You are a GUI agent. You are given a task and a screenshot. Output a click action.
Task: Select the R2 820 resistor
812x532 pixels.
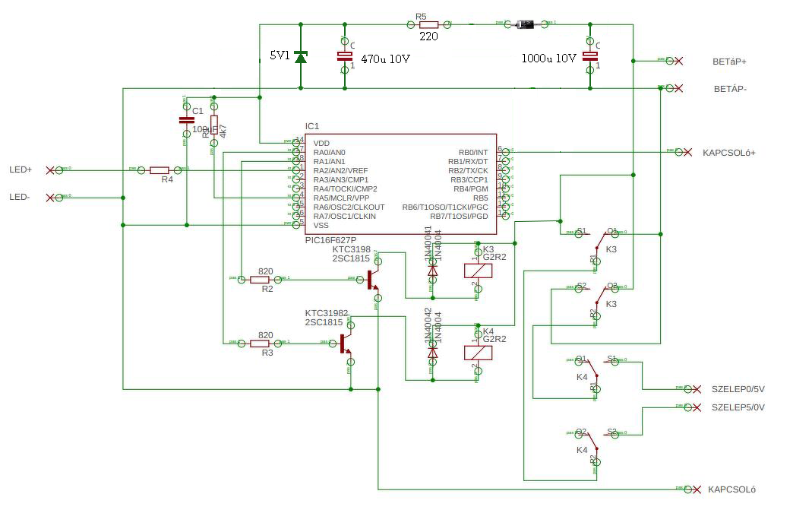tap(260, 280)
